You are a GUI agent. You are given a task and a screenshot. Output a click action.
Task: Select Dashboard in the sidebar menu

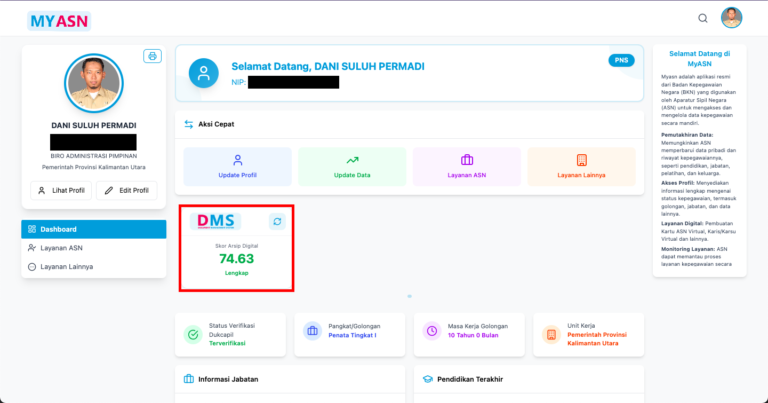[94, 229]
